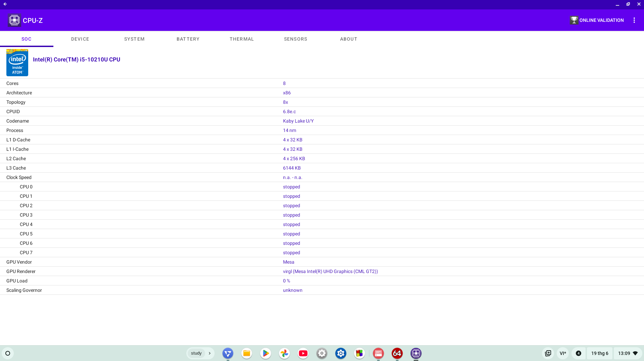Click the CPU 3 row label
644x361 pixels.
(26, 215)
